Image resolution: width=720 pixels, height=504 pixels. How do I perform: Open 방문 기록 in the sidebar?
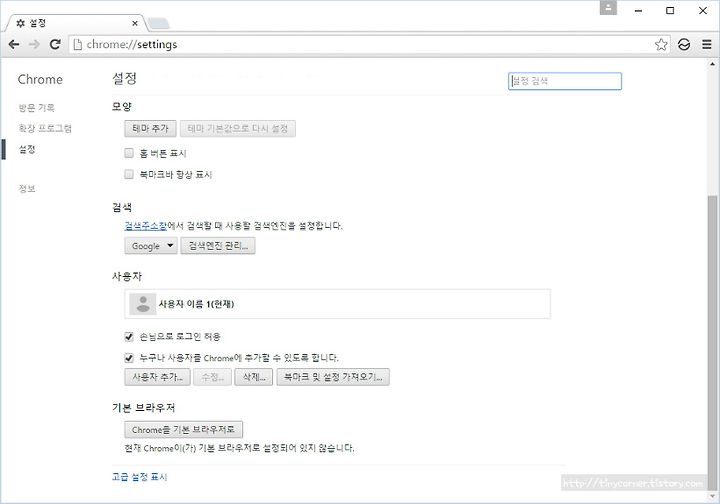point(37,108)
